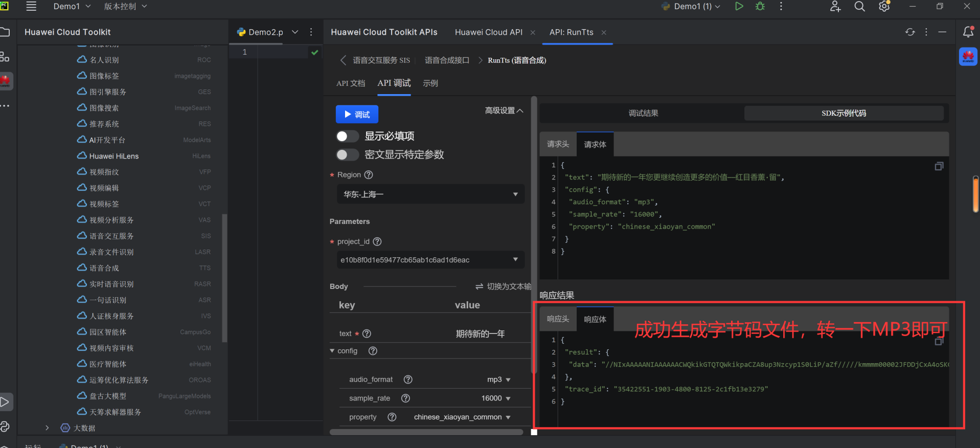
Task: Open Search Everywhere magnifier
Action: 860,6
